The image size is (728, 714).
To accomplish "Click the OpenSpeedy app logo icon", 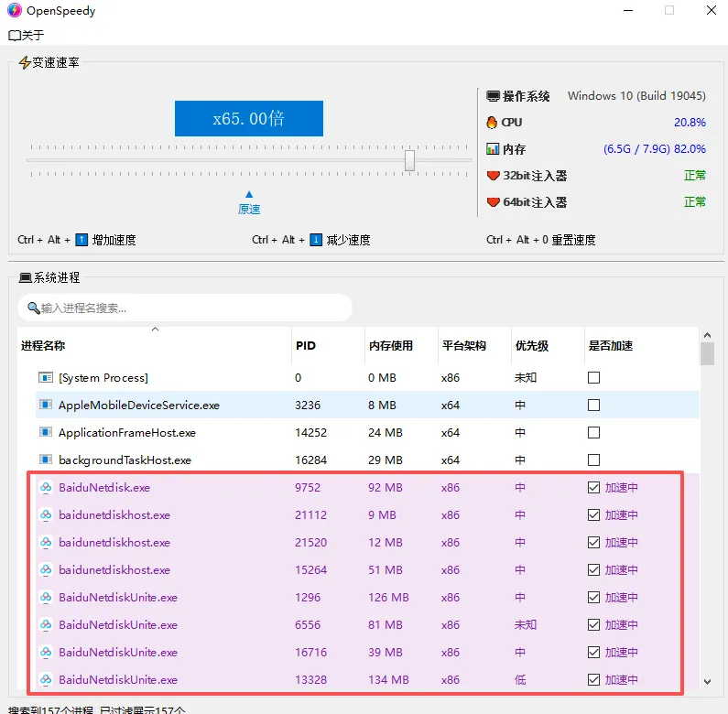I will click(15, 10).
